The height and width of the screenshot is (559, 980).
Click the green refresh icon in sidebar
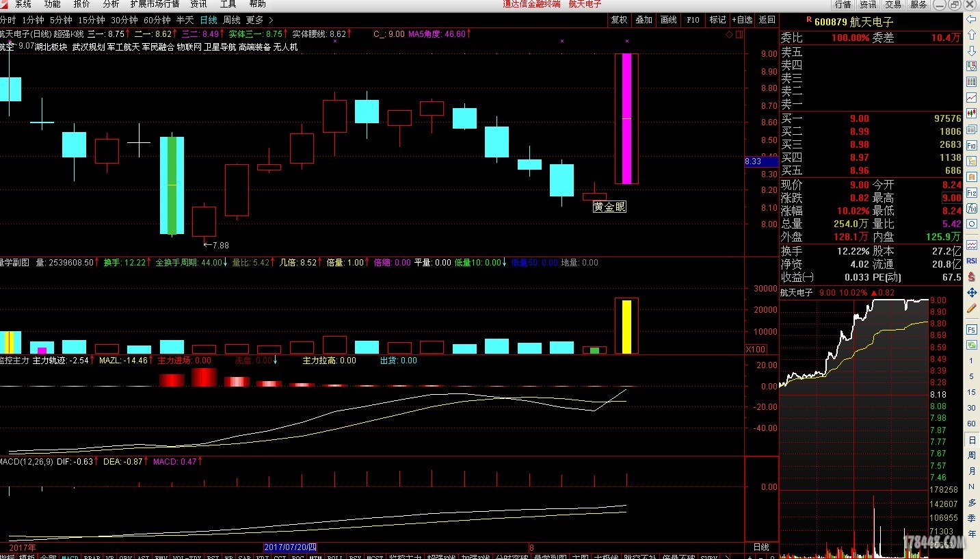972,345
